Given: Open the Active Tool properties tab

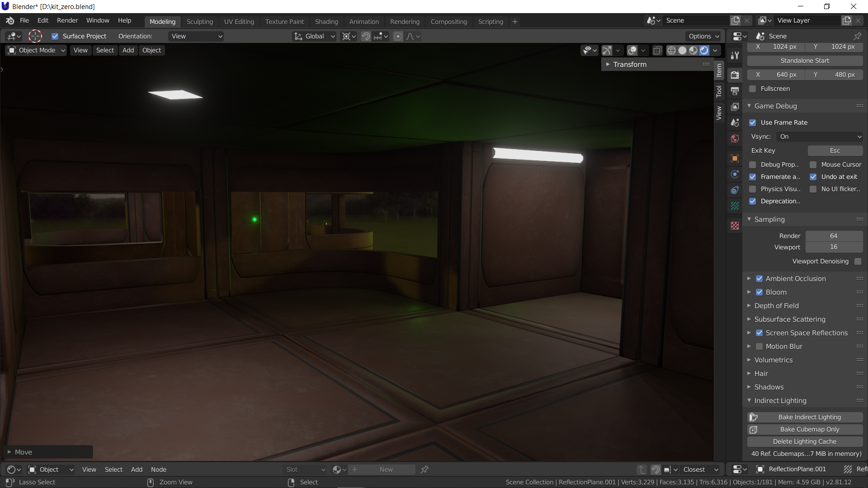Looking at the screenshot, I should coord(735,55).
